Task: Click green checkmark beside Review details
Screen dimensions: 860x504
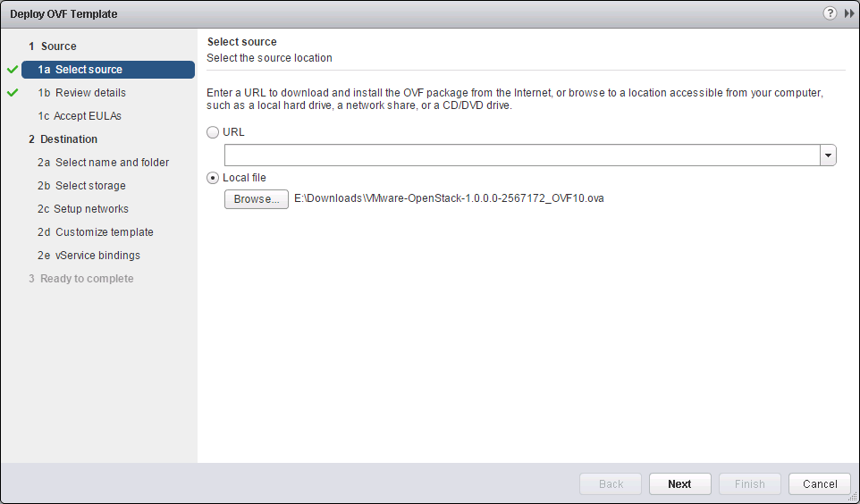Action: click(x=12, y=92)
